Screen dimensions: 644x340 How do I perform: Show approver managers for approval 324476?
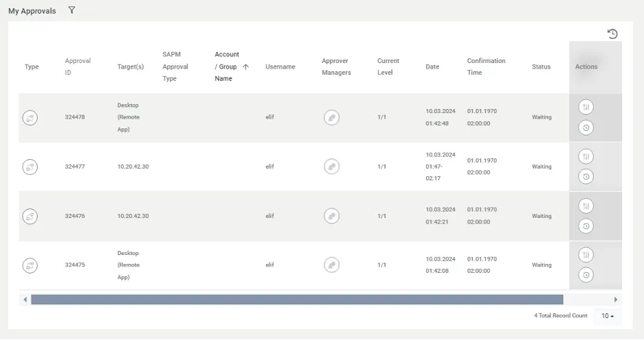(332, 216)
